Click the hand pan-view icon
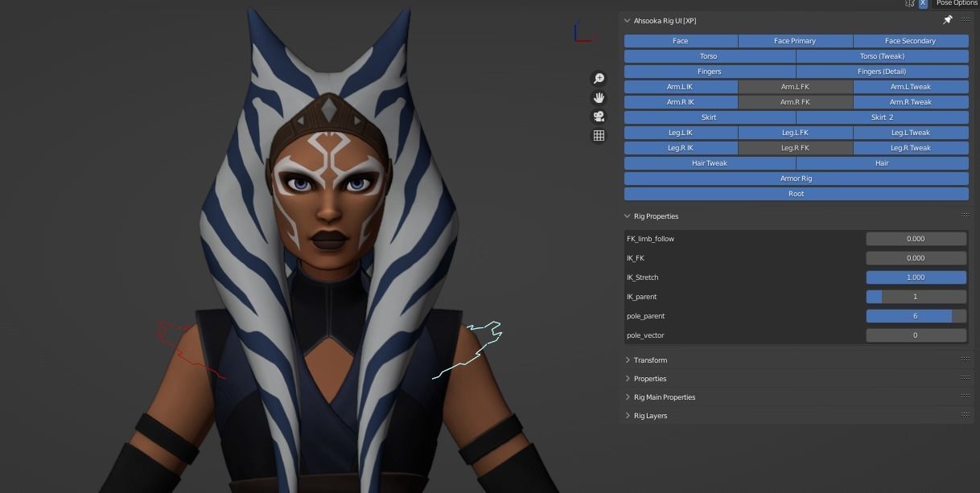980x493 pixels. (599, 97)
